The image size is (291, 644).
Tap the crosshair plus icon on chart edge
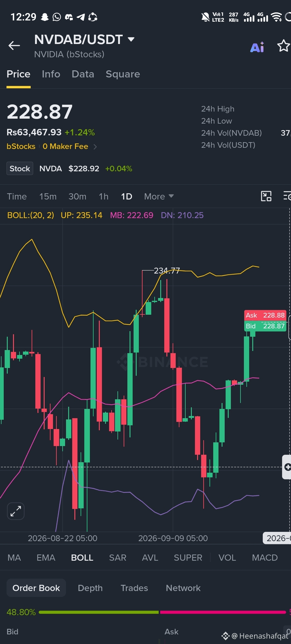point(287,467)
